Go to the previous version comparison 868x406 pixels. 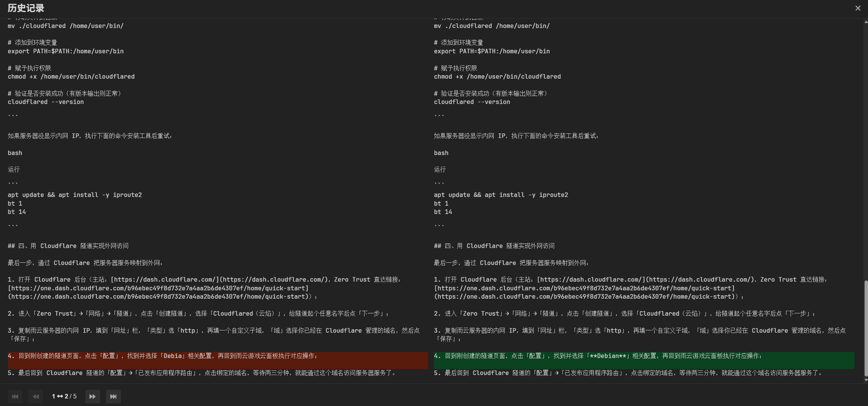(36, 397)
